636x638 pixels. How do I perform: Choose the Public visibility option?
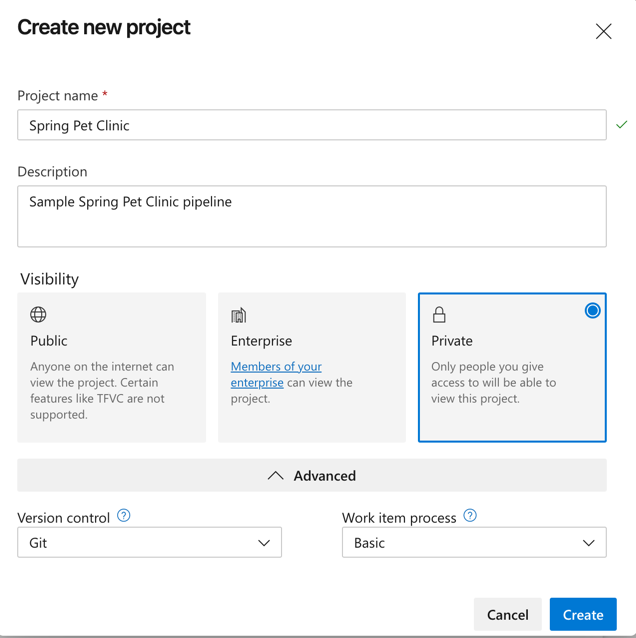[x=111, y=367]
